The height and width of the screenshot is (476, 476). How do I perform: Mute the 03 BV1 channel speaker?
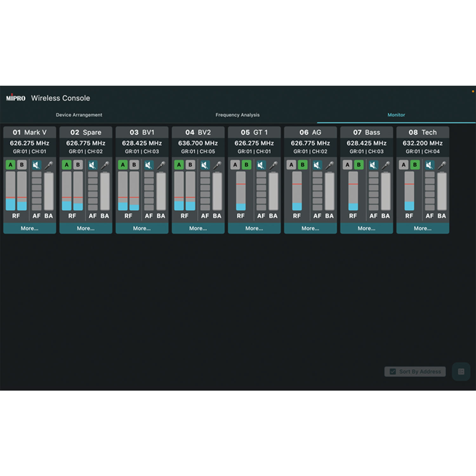point(149,165)
